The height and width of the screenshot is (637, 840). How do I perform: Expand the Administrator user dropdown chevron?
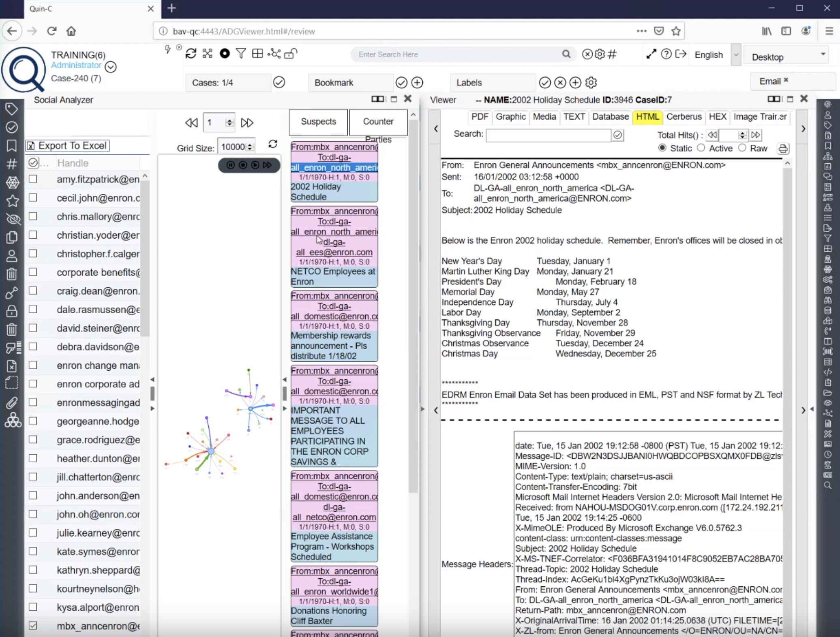tap(111, 67)
